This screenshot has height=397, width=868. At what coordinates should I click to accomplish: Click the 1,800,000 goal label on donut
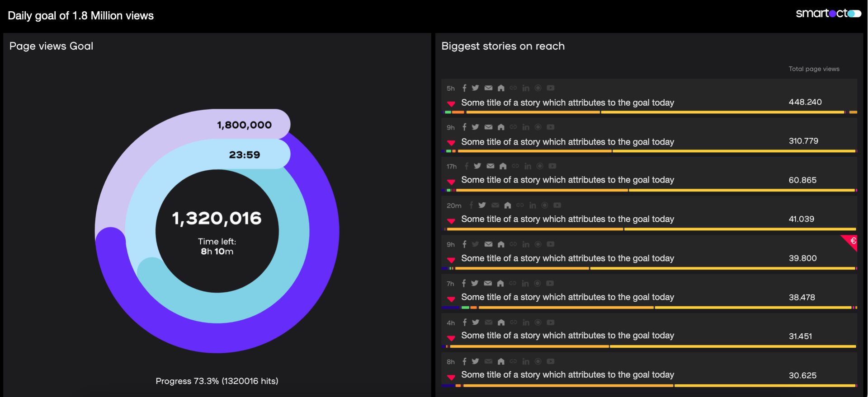pos(244,125)
